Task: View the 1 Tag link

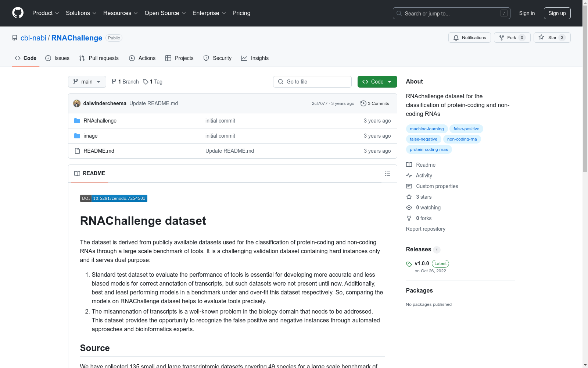Action: pyautogui.click(x=153, y=82)
